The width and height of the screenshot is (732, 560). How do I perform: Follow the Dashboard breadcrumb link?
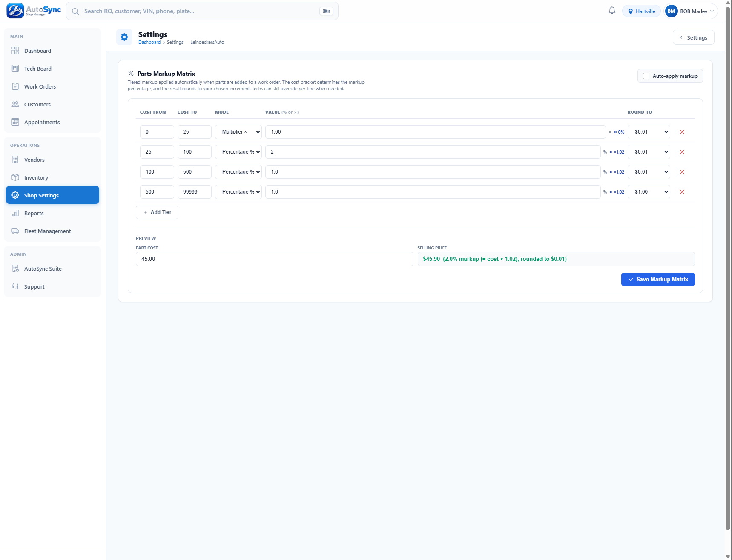[x=149, y=42]
